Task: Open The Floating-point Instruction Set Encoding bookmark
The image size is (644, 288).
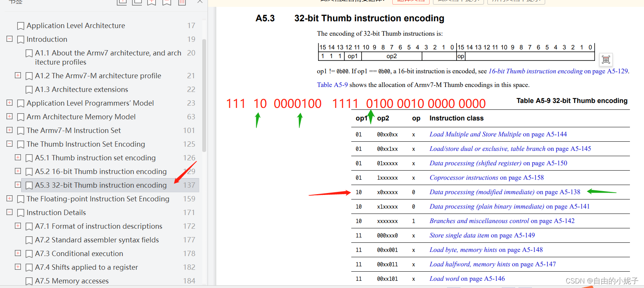Action: click(98, 199)
